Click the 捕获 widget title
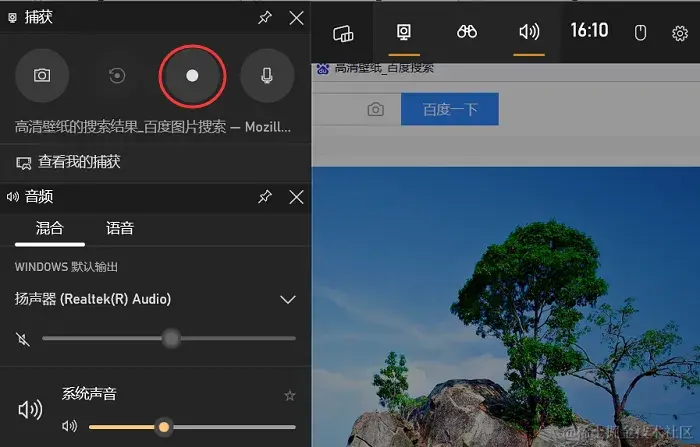This screenshot has height=447, width=700. [38, 17]
